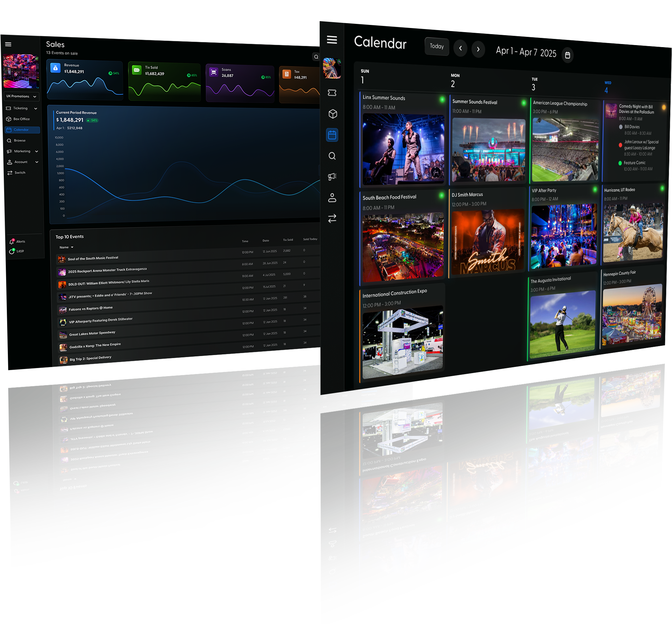Open Account person icon in Calendar sidebar
This screenshot has width=672, height=624.
coord(332,198)
